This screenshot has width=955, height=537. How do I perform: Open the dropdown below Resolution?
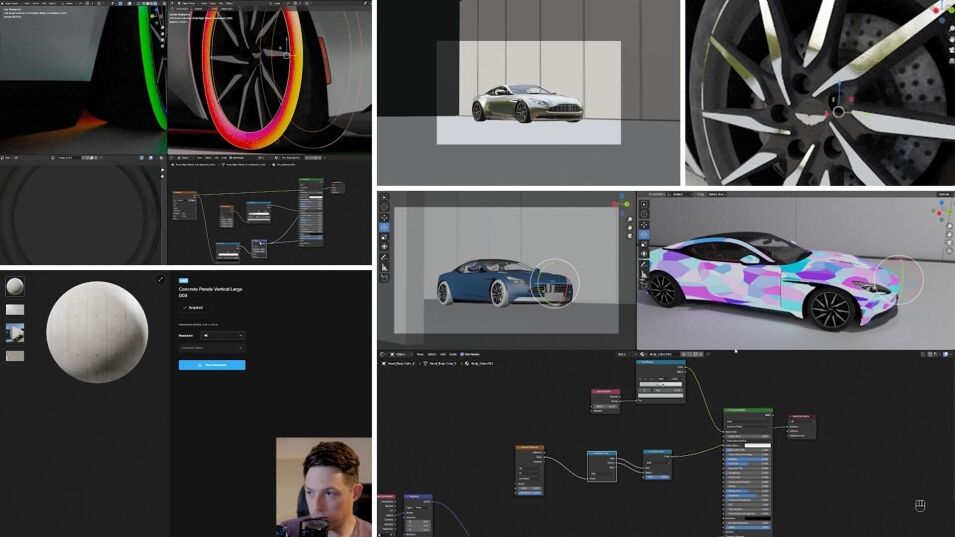click(211, 348)
